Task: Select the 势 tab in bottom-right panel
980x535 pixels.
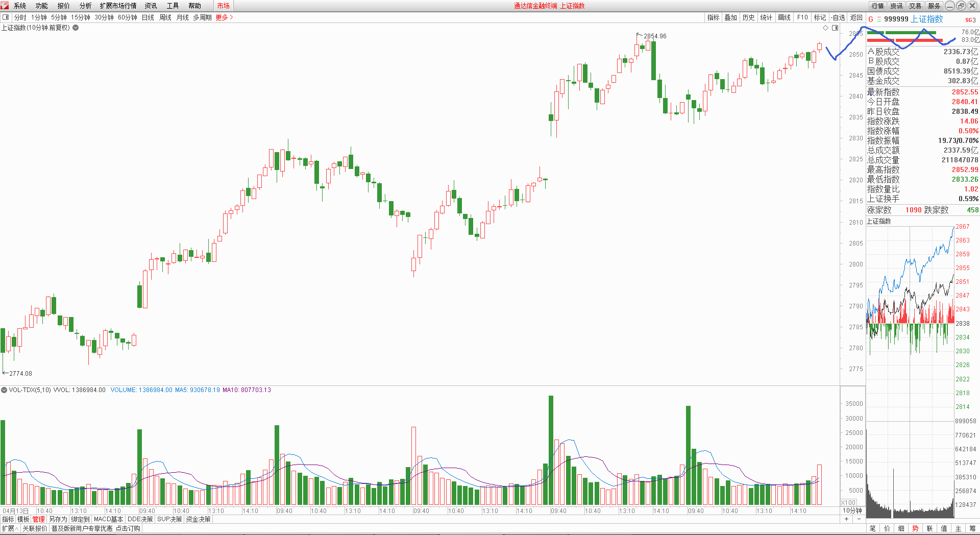Action: click(915, 529)
